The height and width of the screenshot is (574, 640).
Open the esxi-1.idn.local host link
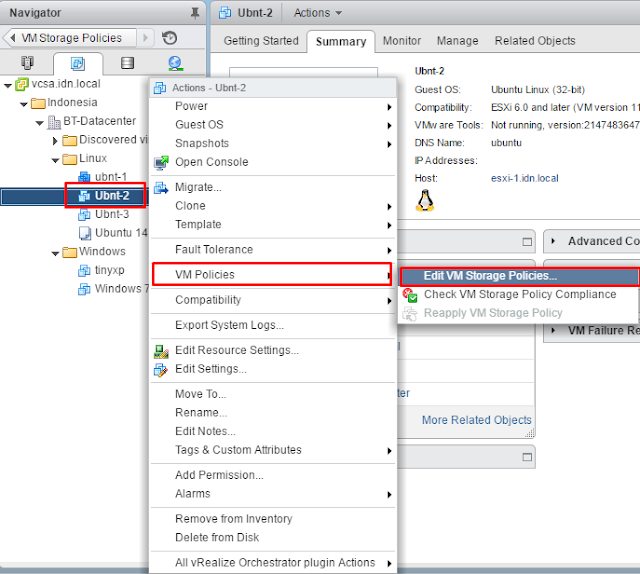[524, 178]
